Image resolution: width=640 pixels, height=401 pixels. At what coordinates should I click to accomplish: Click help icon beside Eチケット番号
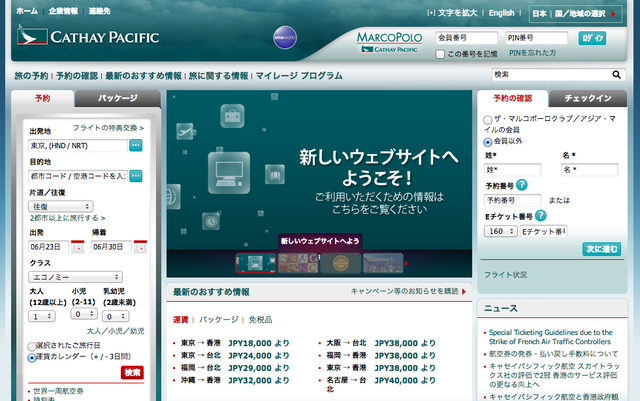coord(540,216)
